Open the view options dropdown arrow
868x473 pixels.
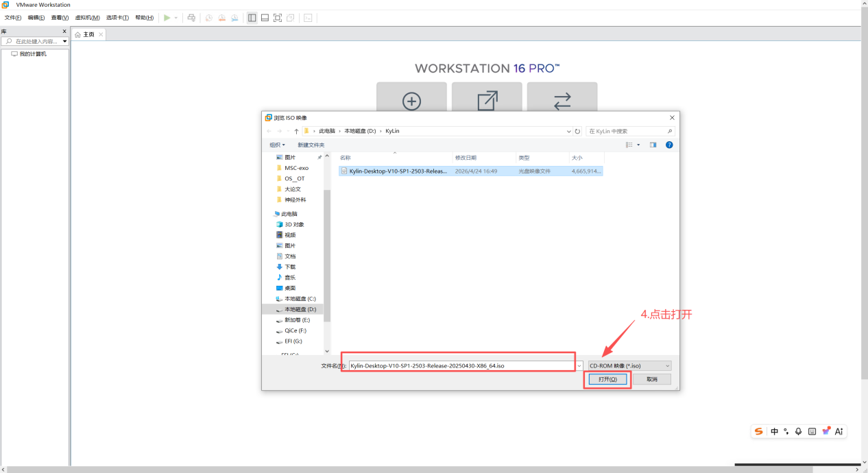pyautogui.click(x=638, y=145)
